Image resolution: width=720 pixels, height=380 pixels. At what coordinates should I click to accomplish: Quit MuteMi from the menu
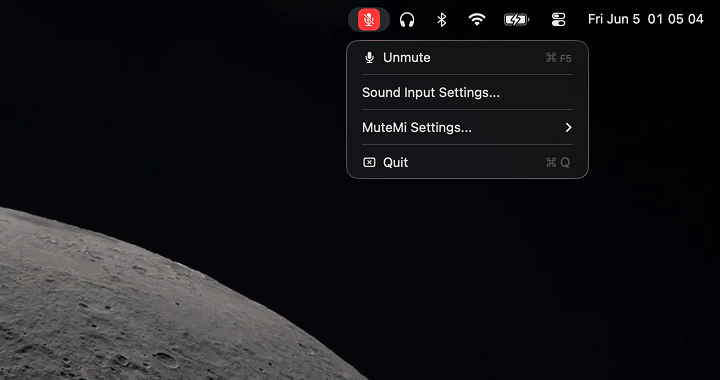pyautogui.click(x=467, y=162)
